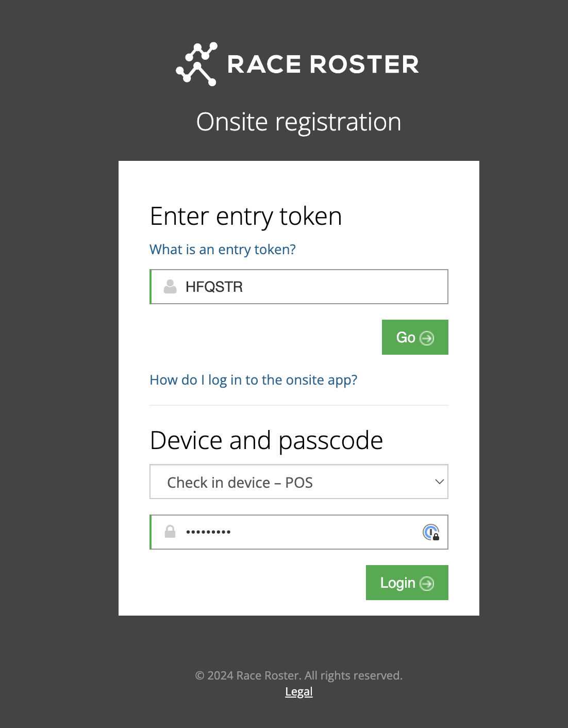This screenshot has height=728, width=568.
Task: Click the chevron arrow of device dropdown
Action: 439,482
